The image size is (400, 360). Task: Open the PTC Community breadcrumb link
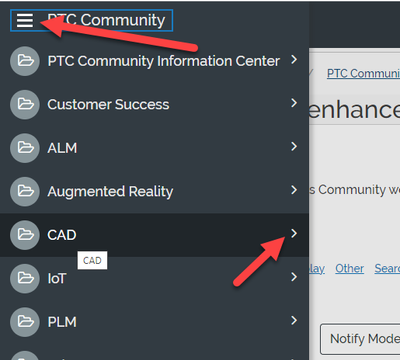[x=363, y=73]
